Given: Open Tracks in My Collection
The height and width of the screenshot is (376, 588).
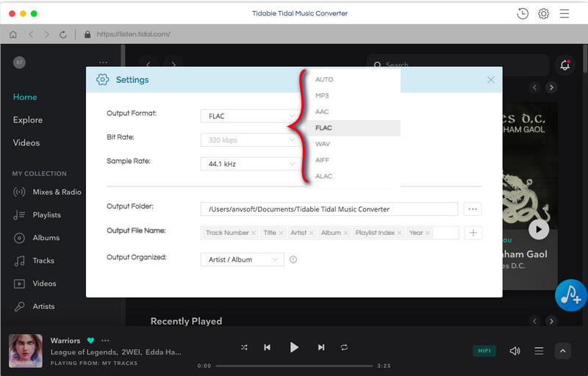Looking at the screenshot, I should point(34,261).
